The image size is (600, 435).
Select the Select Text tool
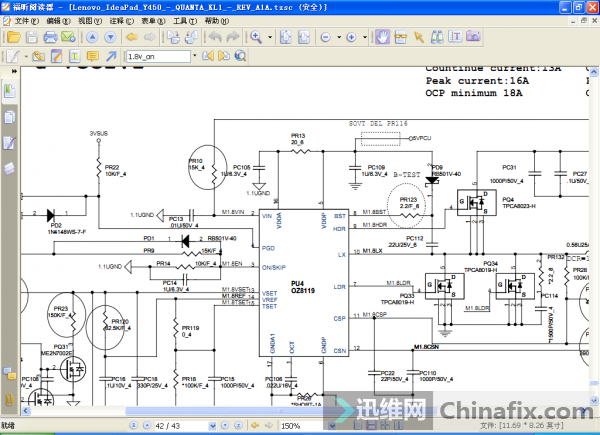455,37
